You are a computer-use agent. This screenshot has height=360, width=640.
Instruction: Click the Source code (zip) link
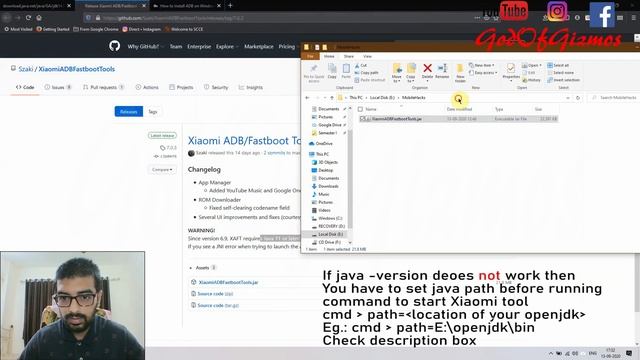tap(215, 294)
